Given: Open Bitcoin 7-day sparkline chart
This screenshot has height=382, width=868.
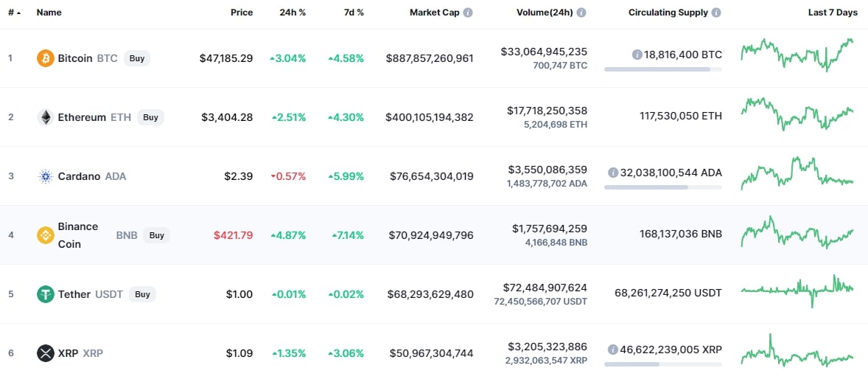Looking at the screenshot, I should (x=797, y=55).
